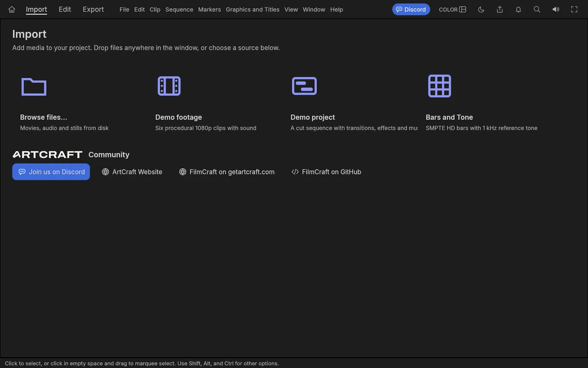This screenshot has height=368, width=588.
Task: Go to the Home icon
Action: 12,9
